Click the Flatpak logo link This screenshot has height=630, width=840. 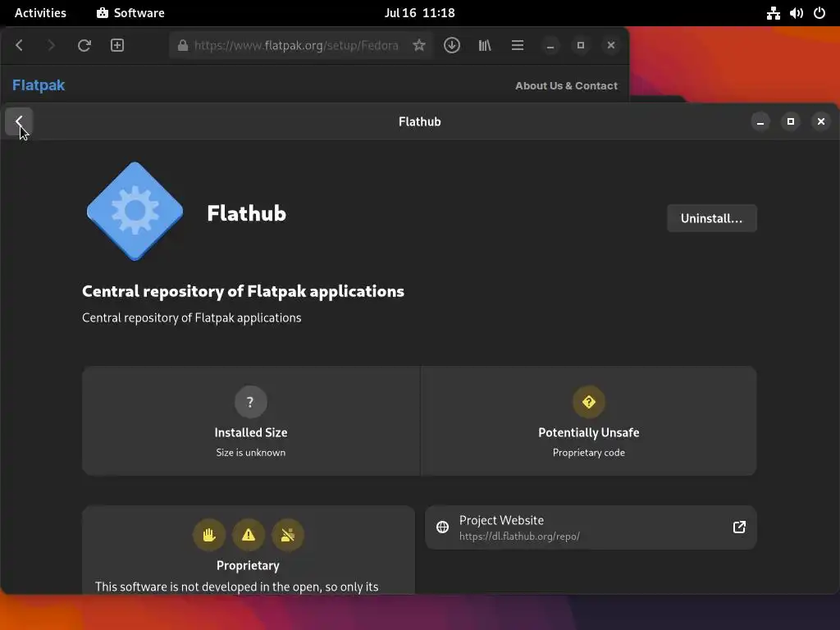pos(39,85)
